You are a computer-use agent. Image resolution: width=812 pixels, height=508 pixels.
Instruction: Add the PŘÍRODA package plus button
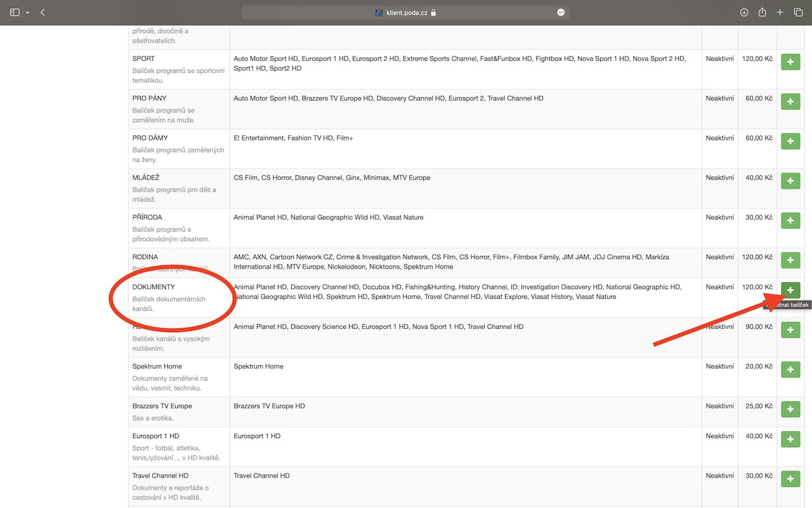[790, 221]
